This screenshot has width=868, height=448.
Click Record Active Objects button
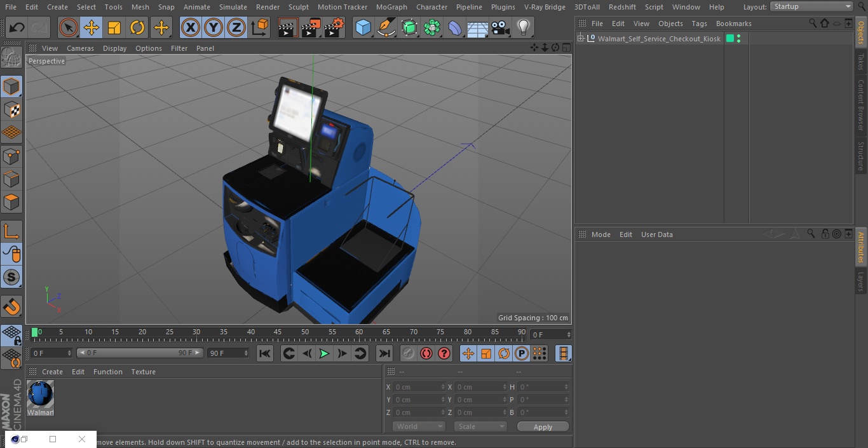409,353
